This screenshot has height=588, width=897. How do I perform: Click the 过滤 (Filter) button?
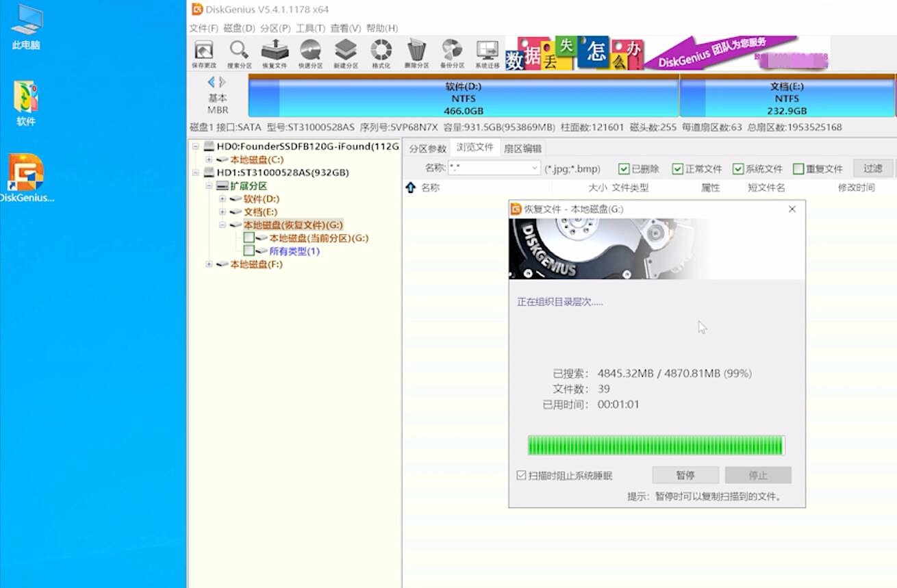tap(873, 168)
